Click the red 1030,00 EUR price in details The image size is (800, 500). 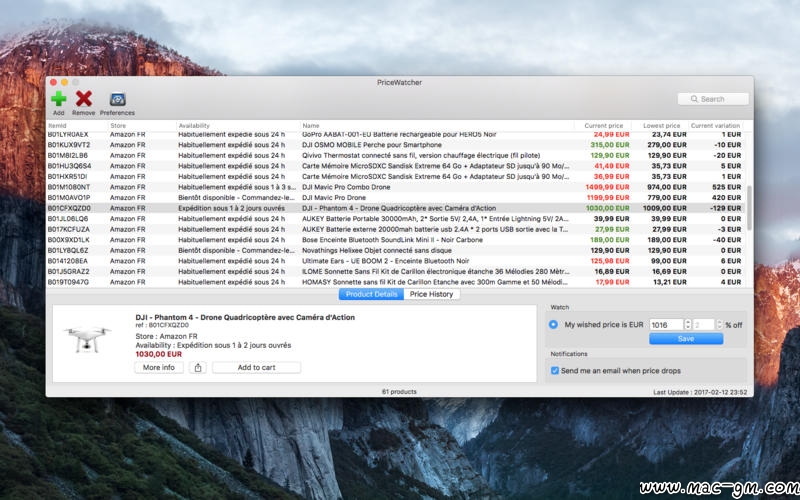(159, 354)
